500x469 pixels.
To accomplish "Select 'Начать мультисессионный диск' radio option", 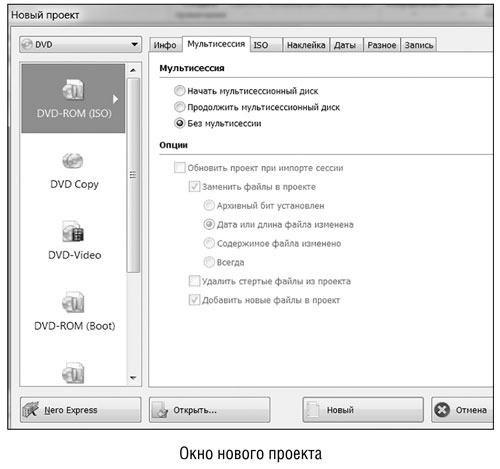I will pyautogui.click(x=180, y=91).
